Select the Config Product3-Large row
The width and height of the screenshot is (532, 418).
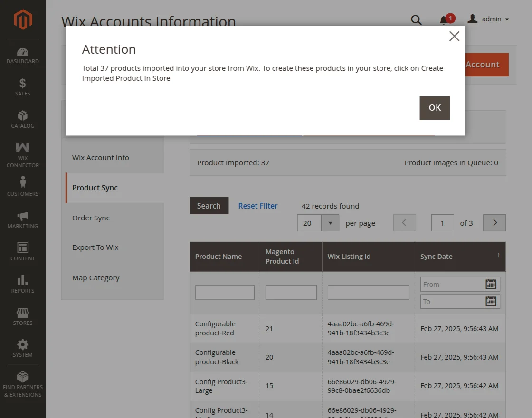point(348,386)
